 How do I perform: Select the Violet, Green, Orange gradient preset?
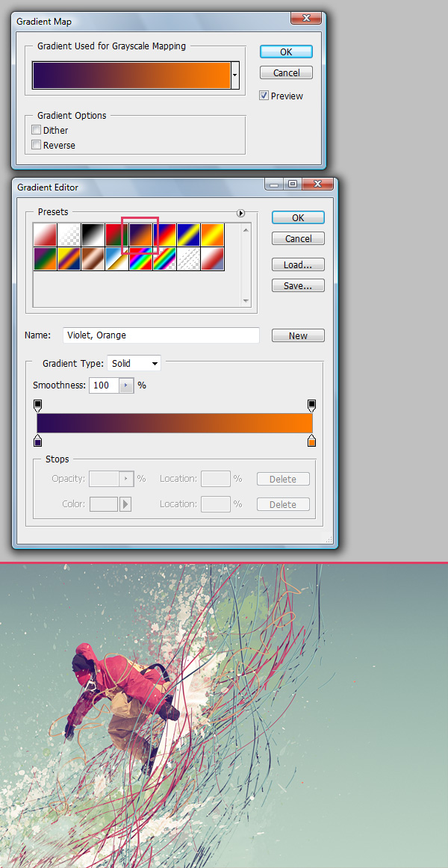pyautogui.click(x=46, y=258)
